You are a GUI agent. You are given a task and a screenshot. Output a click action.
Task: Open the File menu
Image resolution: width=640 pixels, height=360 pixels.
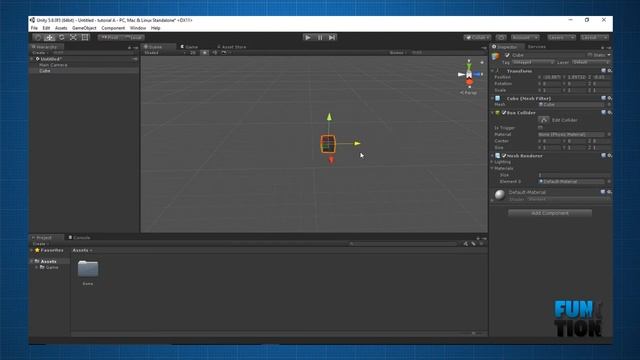(x=34, y=28)
